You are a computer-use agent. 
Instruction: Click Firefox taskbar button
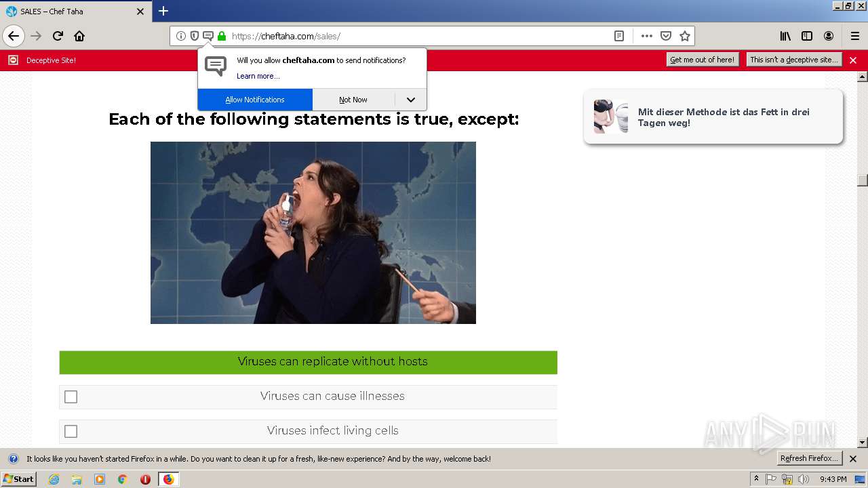169,479
